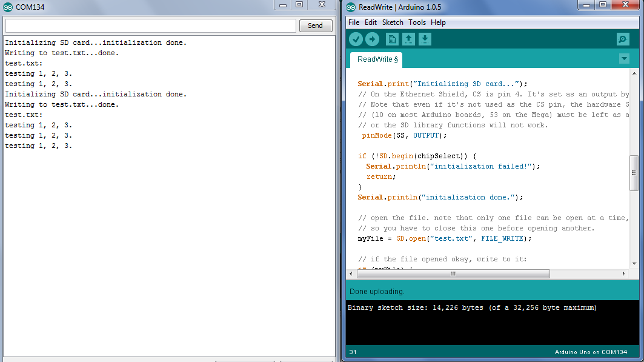Click the Upload arrow icon
Image resolution: width=644 pixels, height=362 pixels.
[372, 39]
